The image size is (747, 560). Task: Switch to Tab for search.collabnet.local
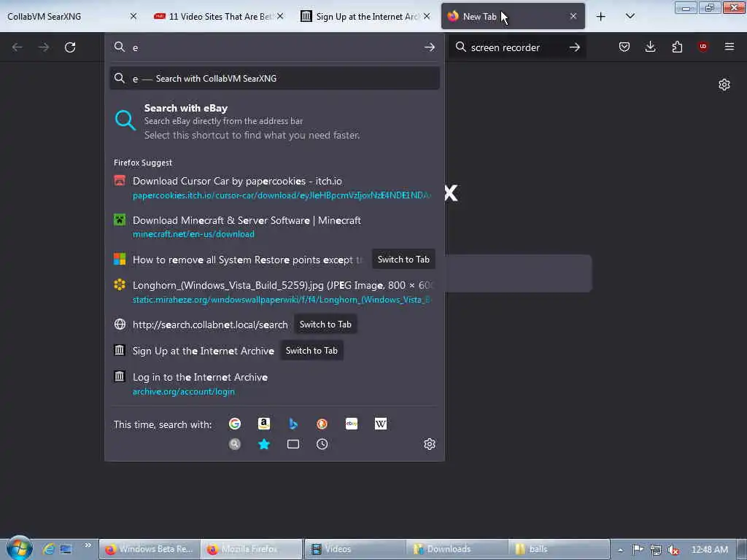coord(325,324)
